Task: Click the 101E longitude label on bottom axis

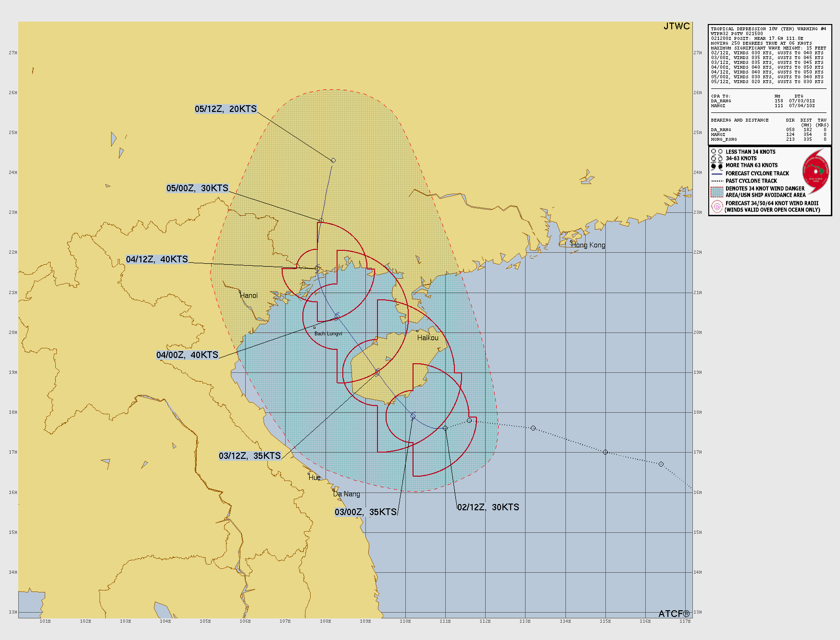Action: coord(45,621)
